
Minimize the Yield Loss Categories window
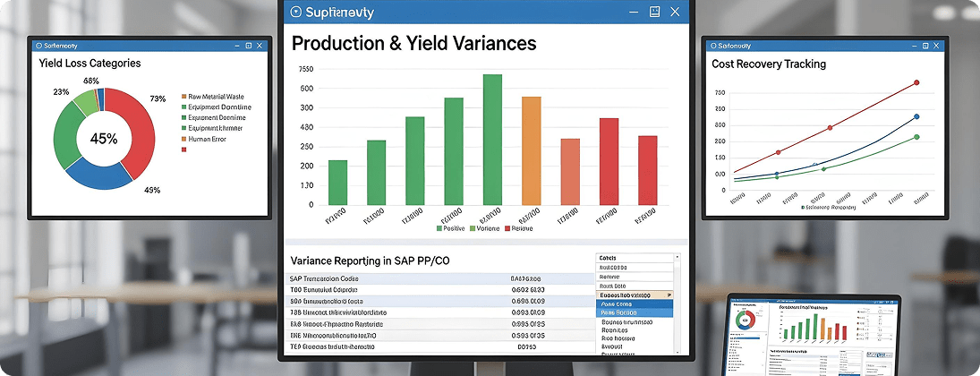coord(236,45)
